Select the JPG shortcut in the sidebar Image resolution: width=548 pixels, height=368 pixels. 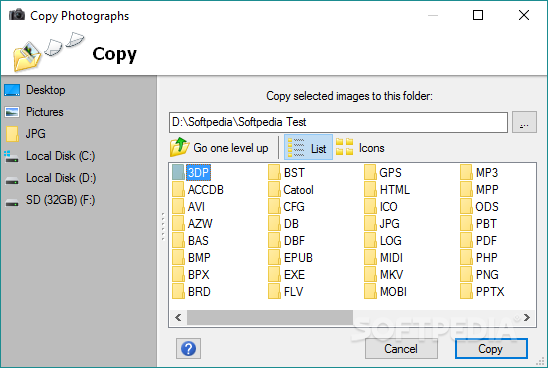coord(25,134)
